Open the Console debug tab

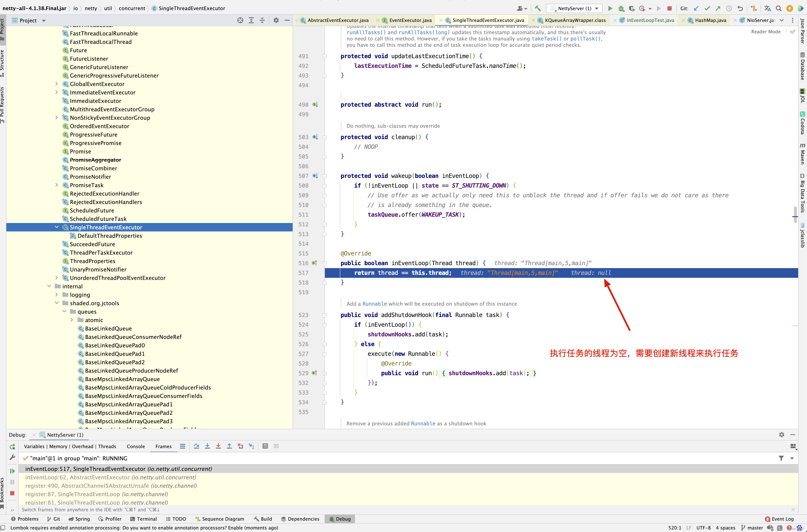click(136, 446)
